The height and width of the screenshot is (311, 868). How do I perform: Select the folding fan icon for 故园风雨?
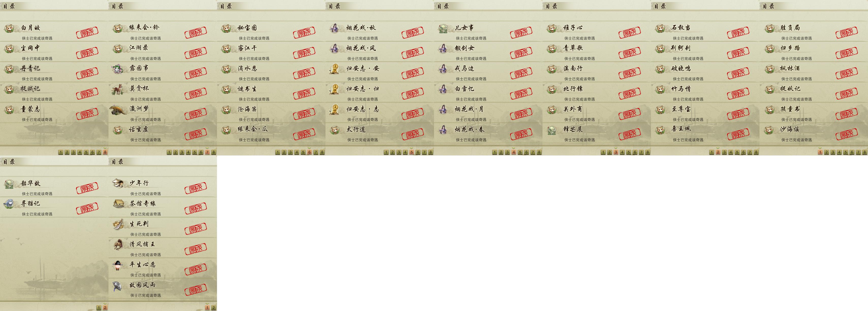tap(118, 285)
